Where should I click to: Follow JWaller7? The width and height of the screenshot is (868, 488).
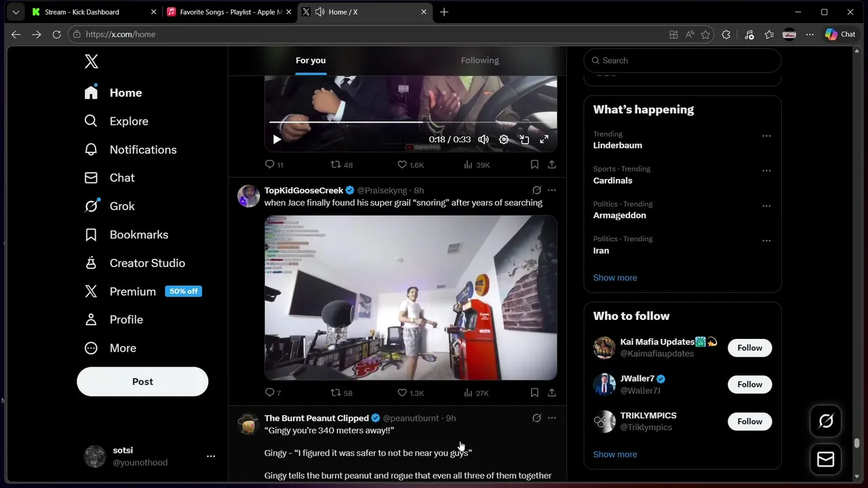(750, 384)
